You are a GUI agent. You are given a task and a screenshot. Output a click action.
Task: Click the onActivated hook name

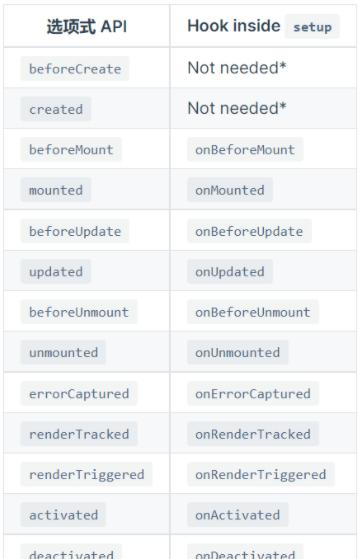coord(238,515)
